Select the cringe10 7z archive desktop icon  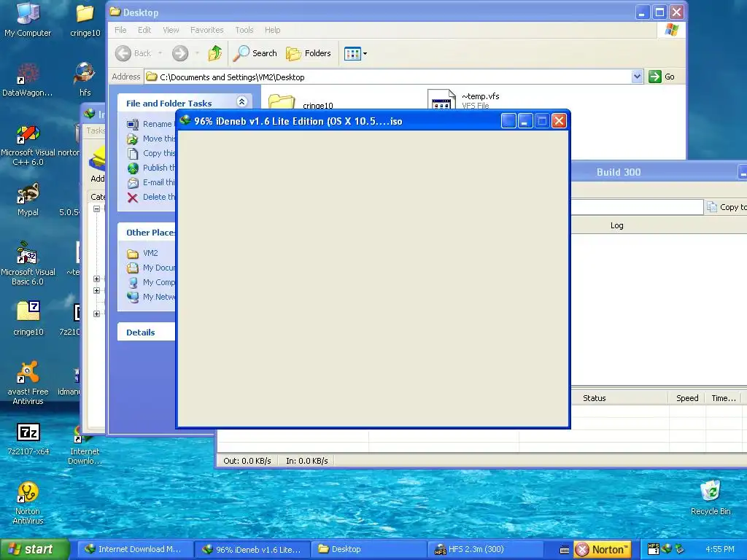28,318
